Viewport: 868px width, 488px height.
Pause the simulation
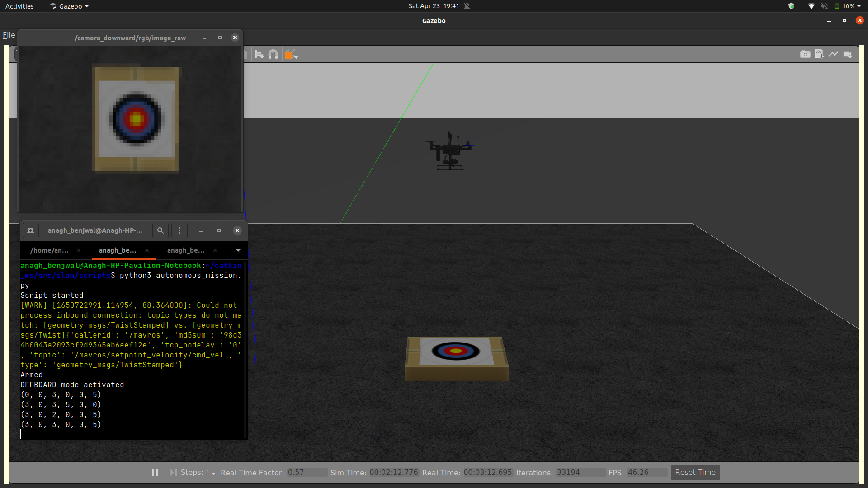(x=155, y=472)
